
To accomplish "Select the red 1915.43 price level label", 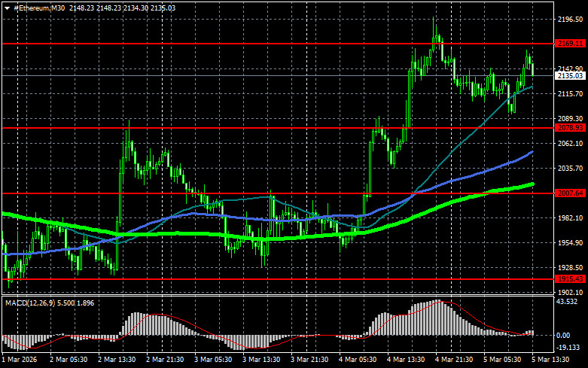I will coord(570,278).
